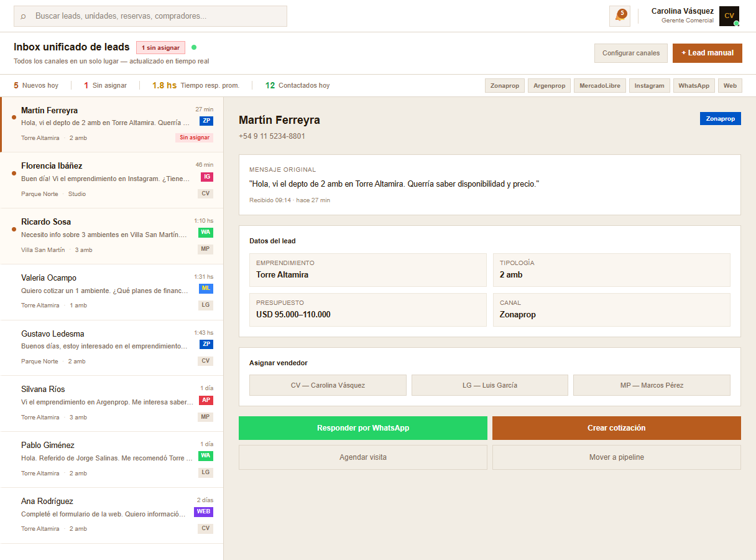Toggle the Instagram channel filter
Image resolution: width=756 pixels, height=560 pixels.
pos(649,85)
